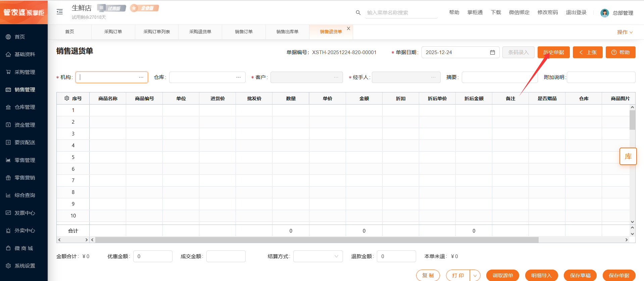The width and height of the screenshot is (644, 281).
Task: Open the calendar icon in date field
Action: pyautogui.click(x=492, y=52)
